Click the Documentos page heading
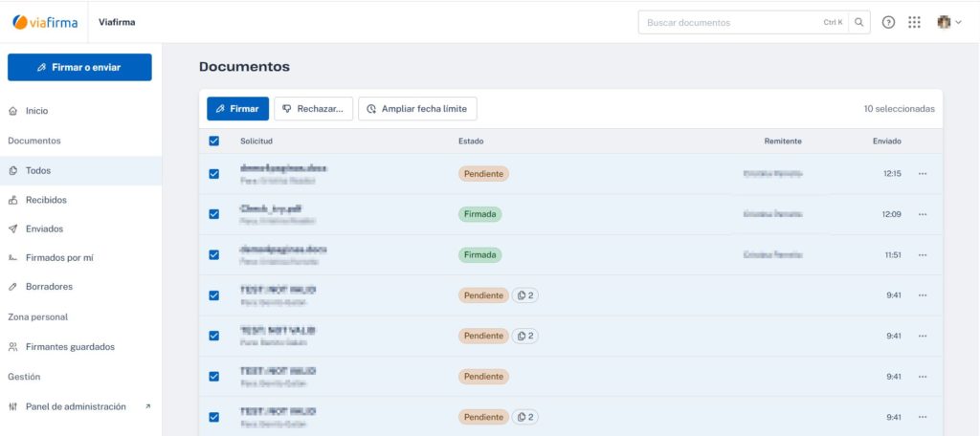This screenshot has width=980, height=436. (x=244, y=66)
